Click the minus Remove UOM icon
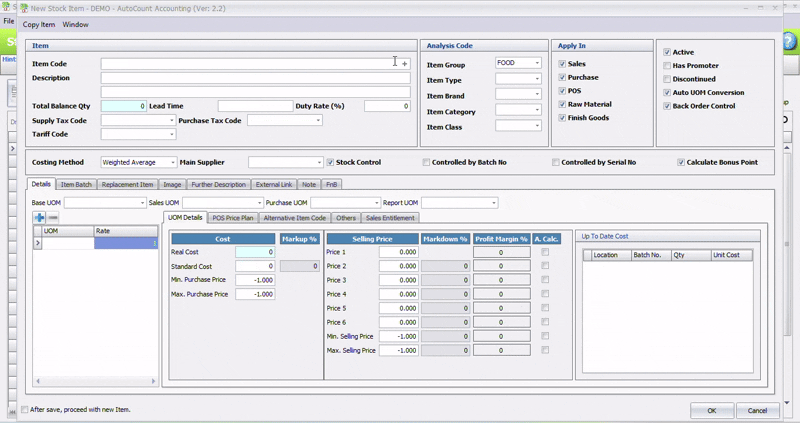 click(53, 217)
